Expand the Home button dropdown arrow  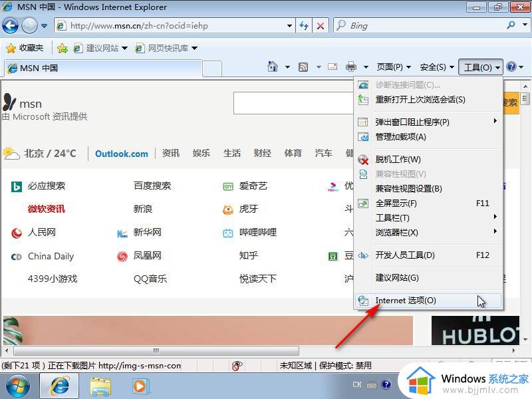[x=287, y=67]
